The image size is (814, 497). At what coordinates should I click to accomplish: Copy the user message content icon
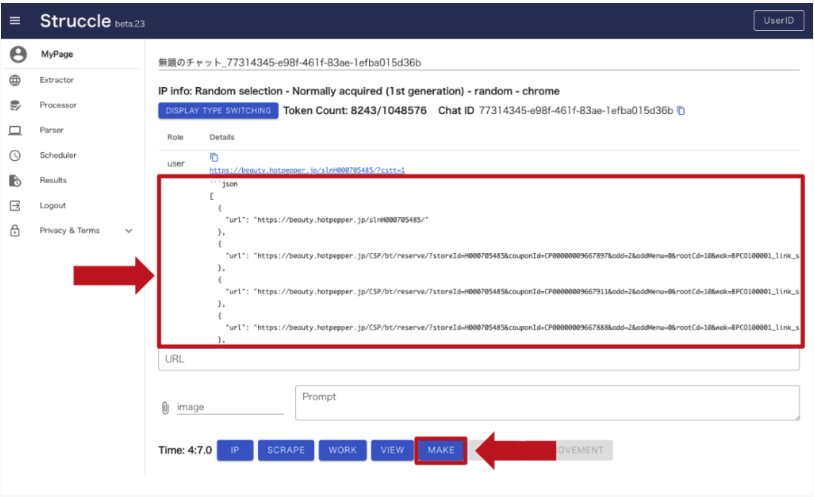(x=214, y=157)
